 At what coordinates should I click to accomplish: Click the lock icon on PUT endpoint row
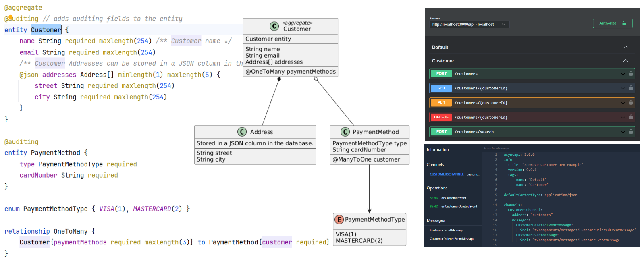coord(631,103)
